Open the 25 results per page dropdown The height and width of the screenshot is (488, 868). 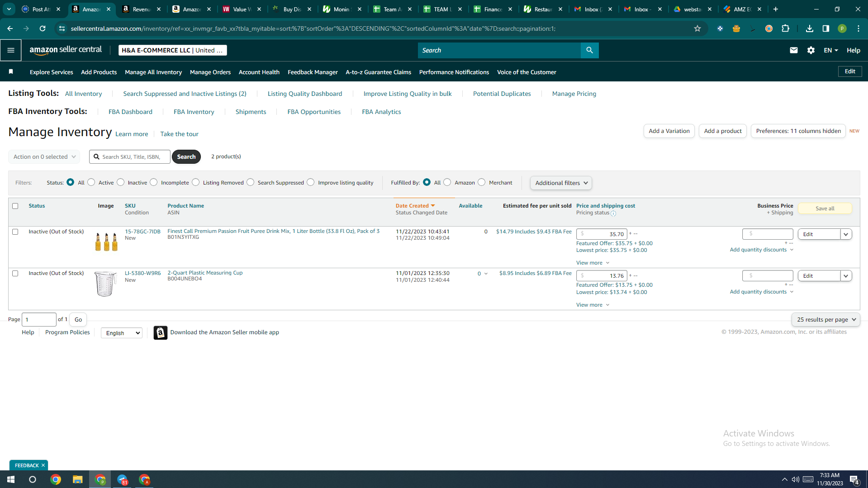826,319
